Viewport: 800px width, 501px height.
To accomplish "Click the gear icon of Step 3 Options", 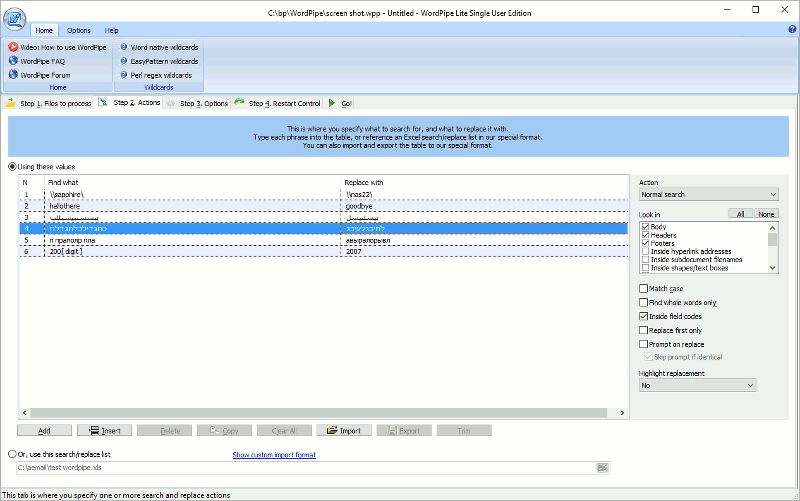I will click(x=171, y=103).
